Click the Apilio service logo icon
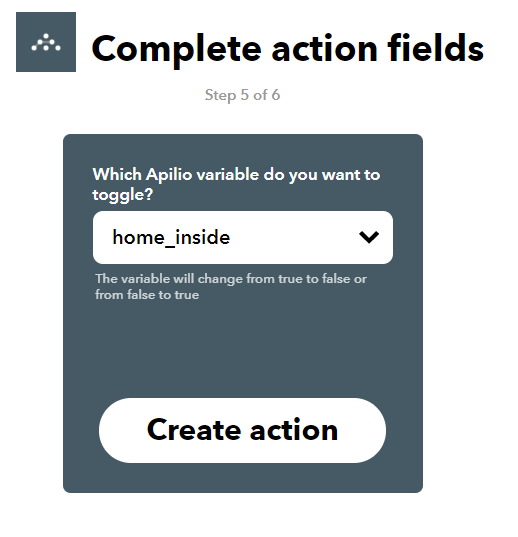The image size is (518, 537). 46,42
